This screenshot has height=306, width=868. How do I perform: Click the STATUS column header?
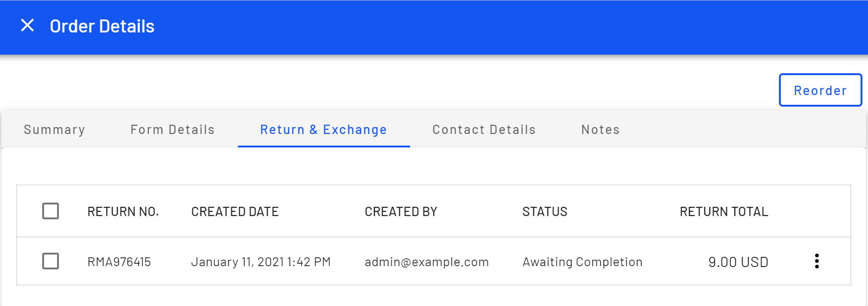tap(545, 212)
